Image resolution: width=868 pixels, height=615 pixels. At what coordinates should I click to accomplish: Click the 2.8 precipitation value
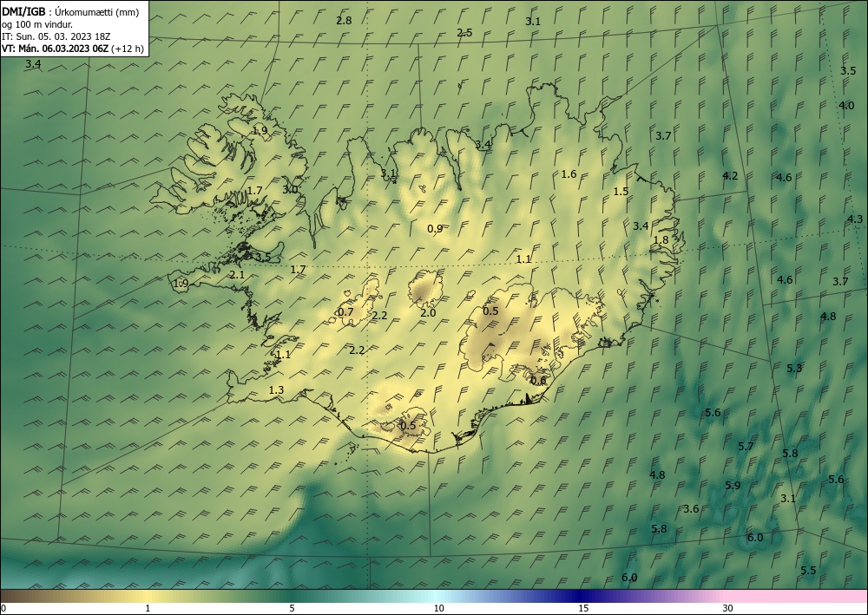coord(344,21)
